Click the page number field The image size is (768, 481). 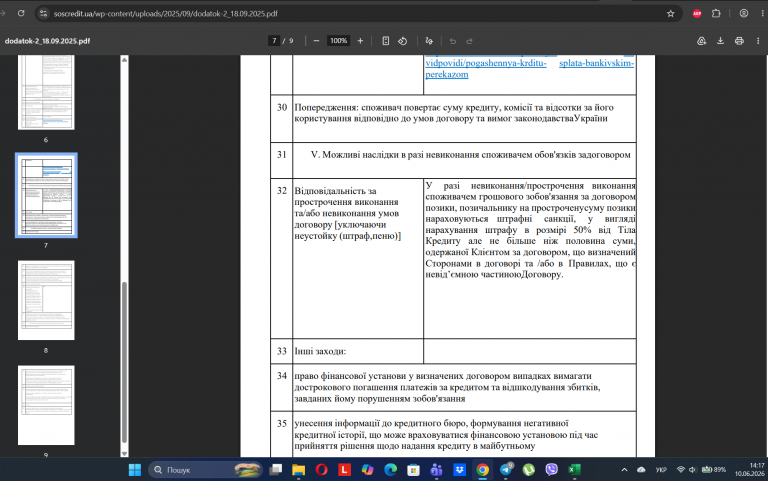(x=274, y=41)
